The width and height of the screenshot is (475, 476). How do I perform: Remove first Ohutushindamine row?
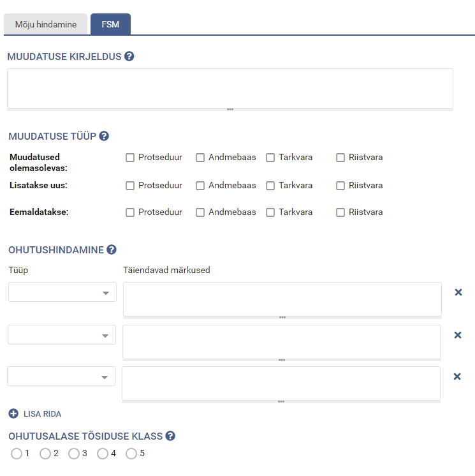point(458,292)
